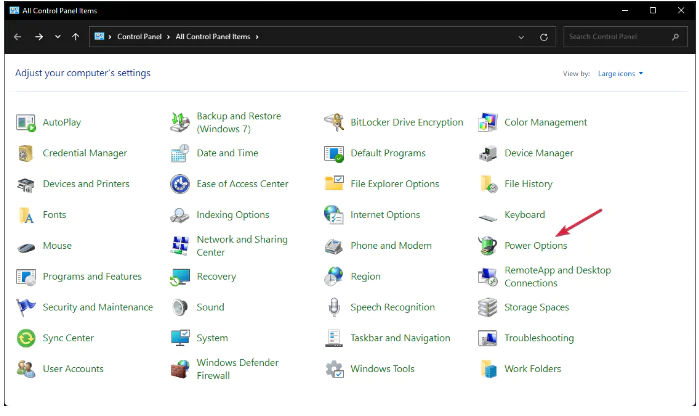Click 'All Control Panel Items' breadcrumb
Screen dimensions: 699x416
tap(213, 37)
